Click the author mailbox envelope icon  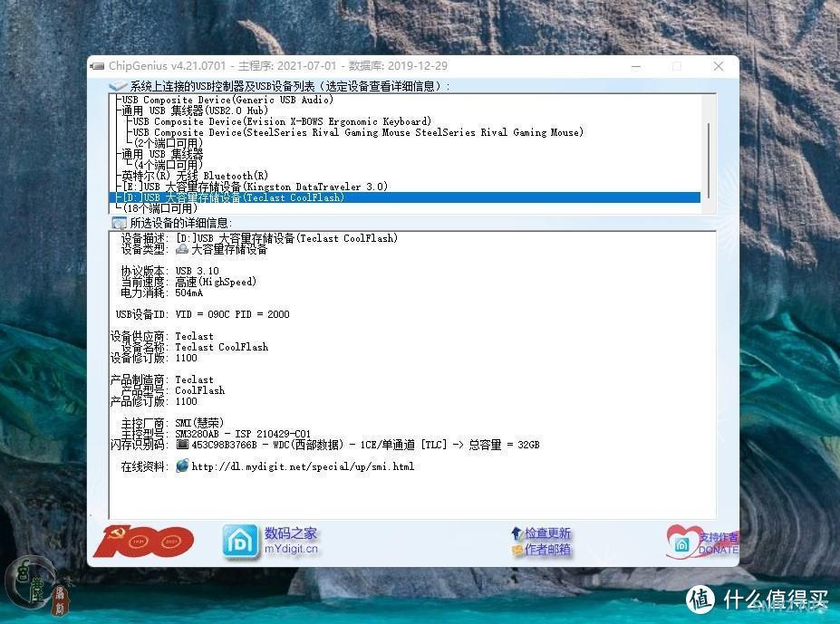click(x=517, y=550)
